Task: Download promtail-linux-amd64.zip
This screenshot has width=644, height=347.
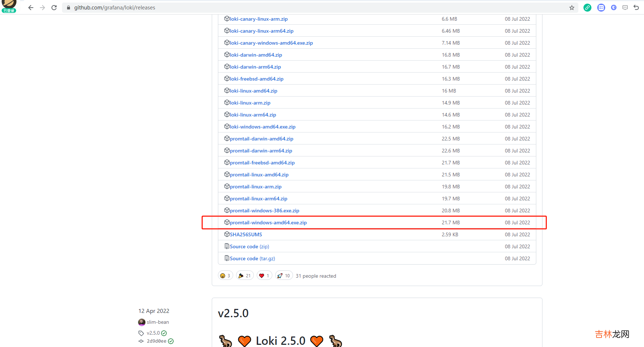Action: (259, 175)
